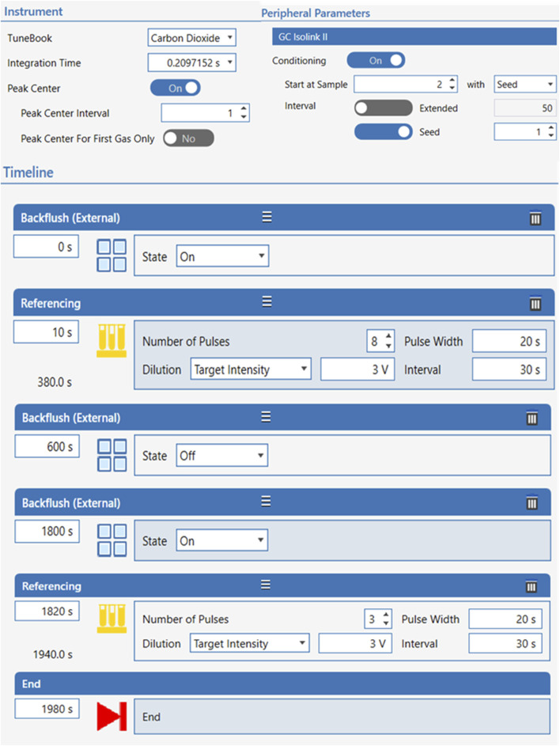560x746 pixels.
Task: Turn off the Peak Center switch
Action: [176, 88]
